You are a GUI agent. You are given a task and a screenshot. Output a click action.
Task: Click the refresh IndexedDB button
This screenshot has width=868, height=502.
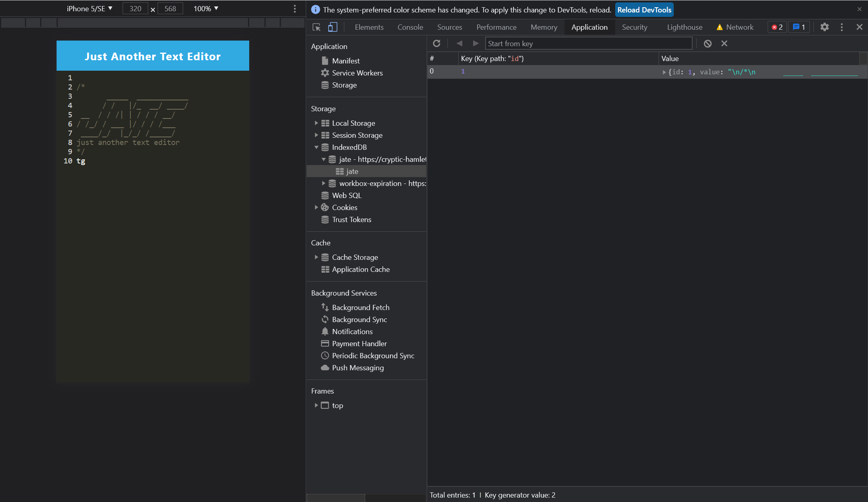pos(436,43)
